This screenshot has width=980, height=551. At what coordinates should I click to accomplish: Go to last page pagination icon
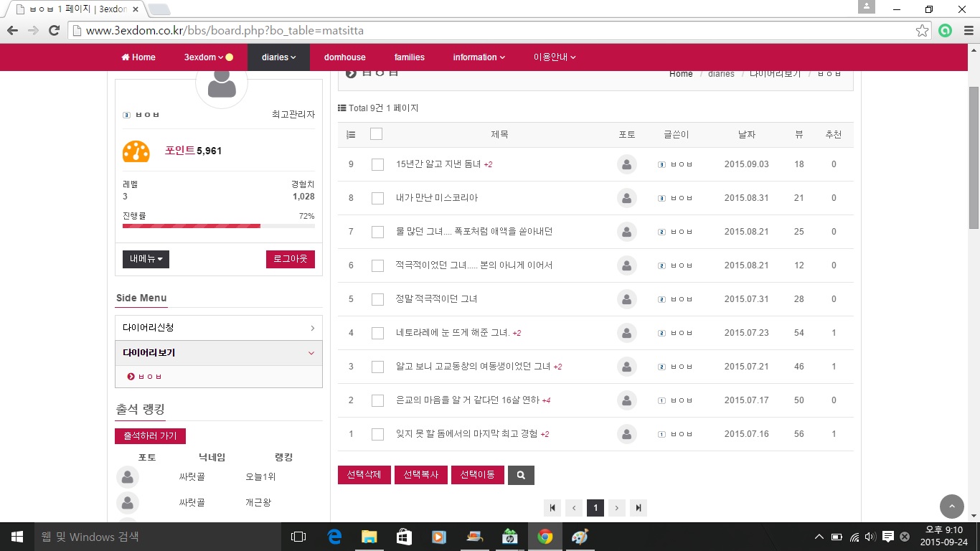click(638, 508)
